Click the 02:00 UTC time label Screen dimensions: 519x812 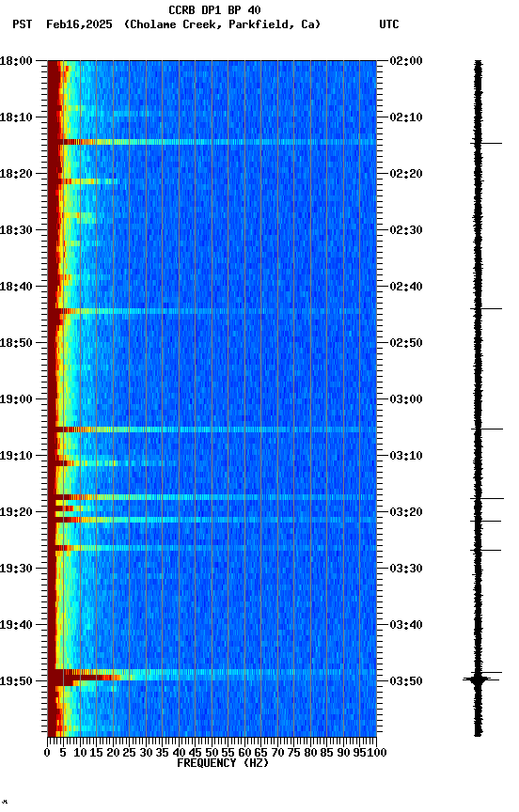click(x=406, y=61)
